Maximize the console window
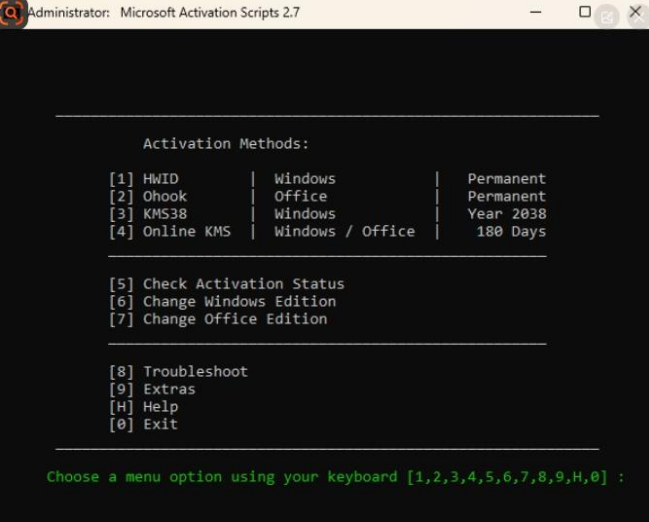The width and height of the screenshot is (649, 522). [585, 13]
